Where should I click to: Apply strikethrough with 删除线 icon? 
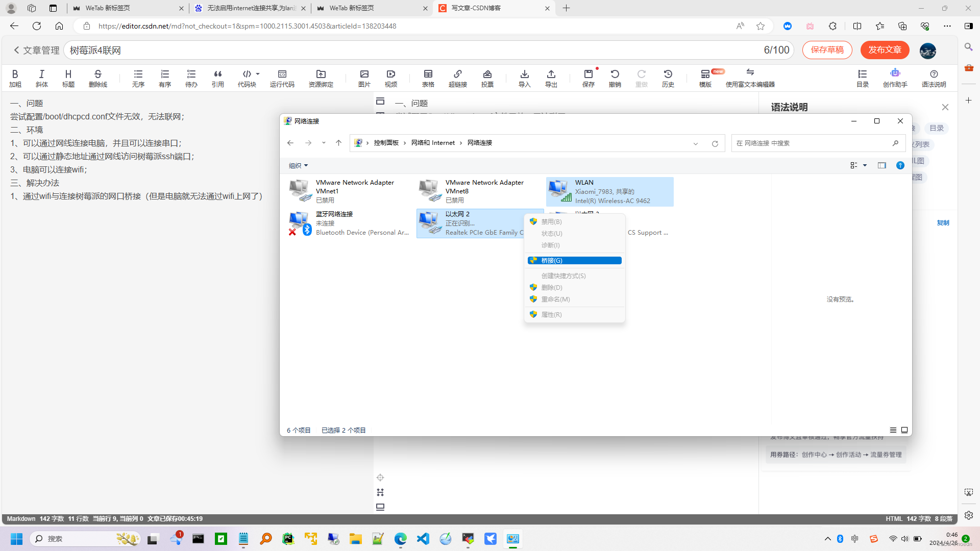tap(98, 78)
